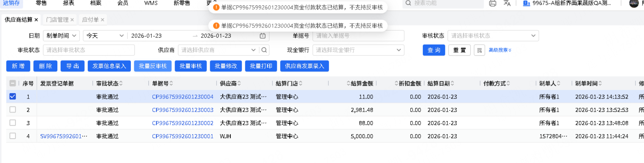The image size is (644, 163).
Task: Open the language translation icon
Action: point(507,3)
